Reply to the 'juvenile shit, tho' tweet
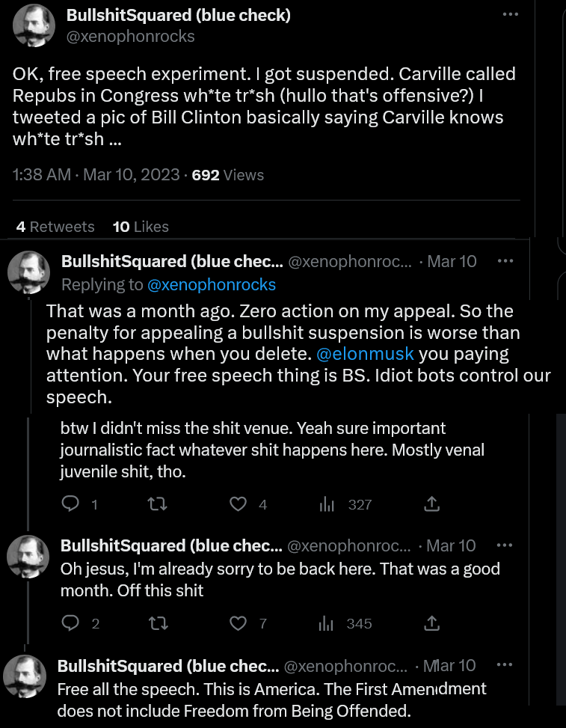566x728 pixels. (x=71, y=504)
